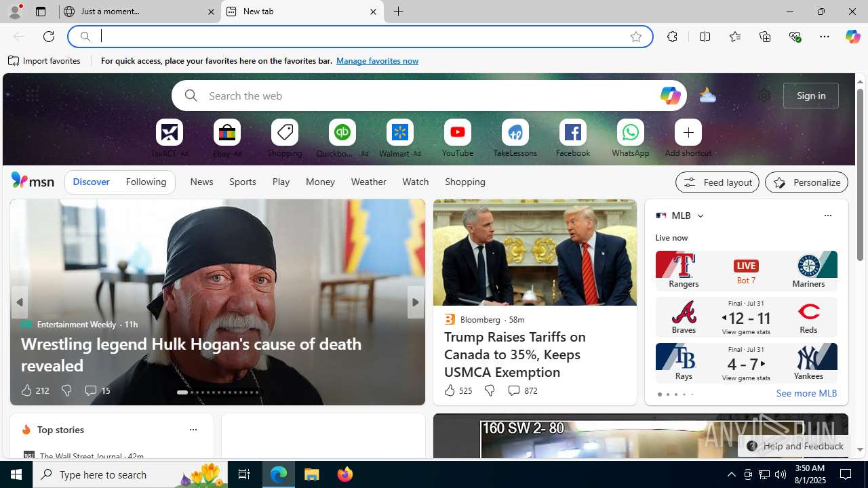
Task: Switch to Discover feed tab
Action: coord(91,182)
